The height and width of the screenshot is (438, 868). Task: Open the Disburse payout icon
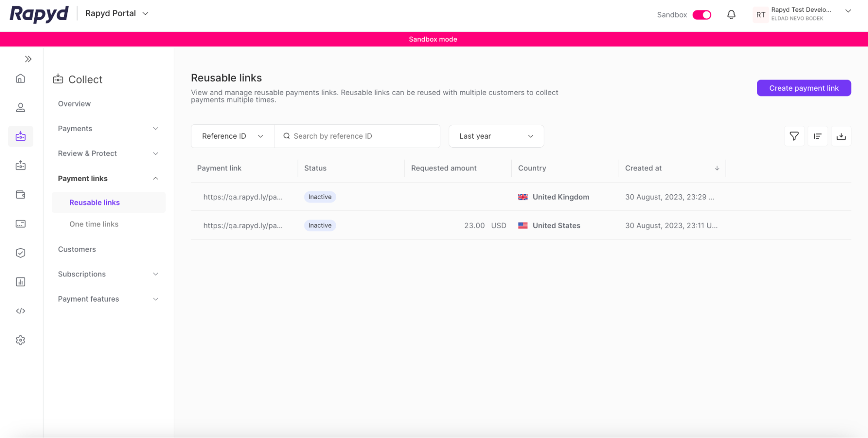pyautogui.click(x=20, y=166)
